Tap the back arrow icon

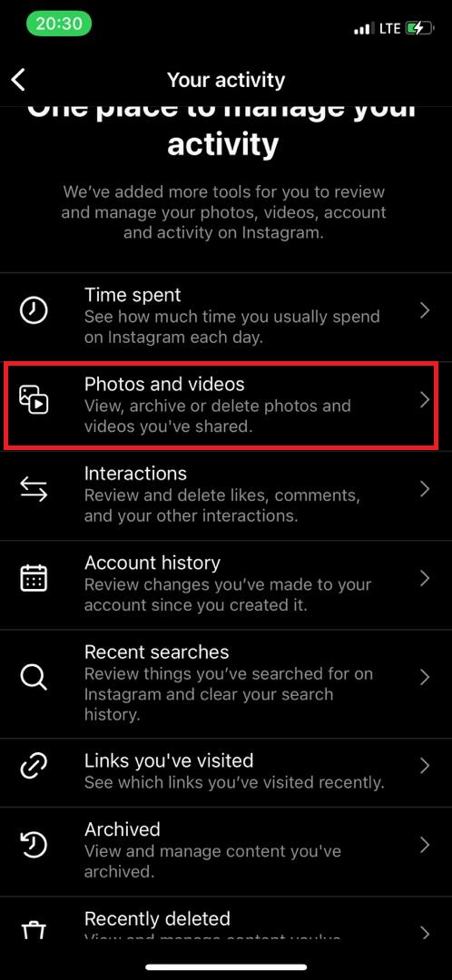click(x=19, y=80)
